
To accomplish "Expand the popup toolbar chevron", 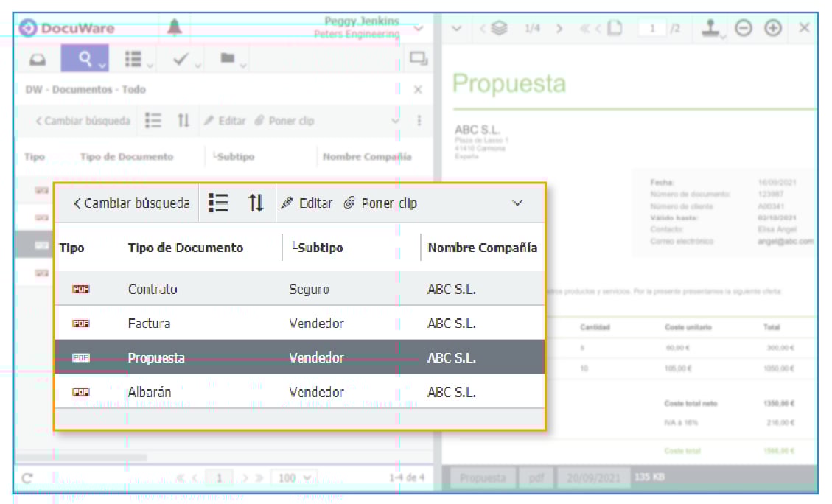I will click(x=517, y=203).
